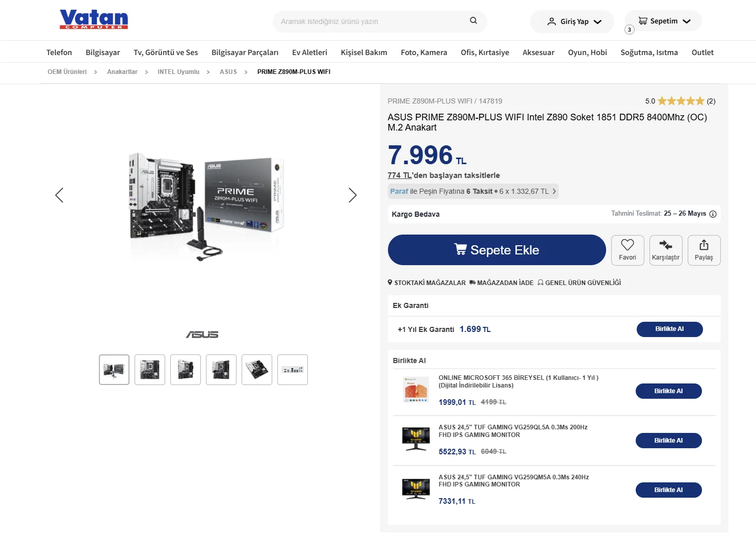This screenshot has height=540, width=756.
Task: Select the fifth product thumbnail
Action: click(x=257, y=370)
